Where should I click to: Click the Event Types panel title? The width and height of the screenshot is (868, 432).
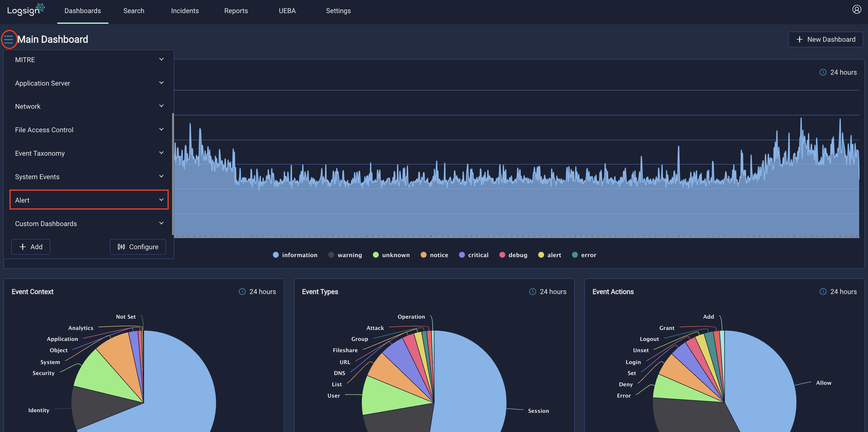click(x=320, y=292)
